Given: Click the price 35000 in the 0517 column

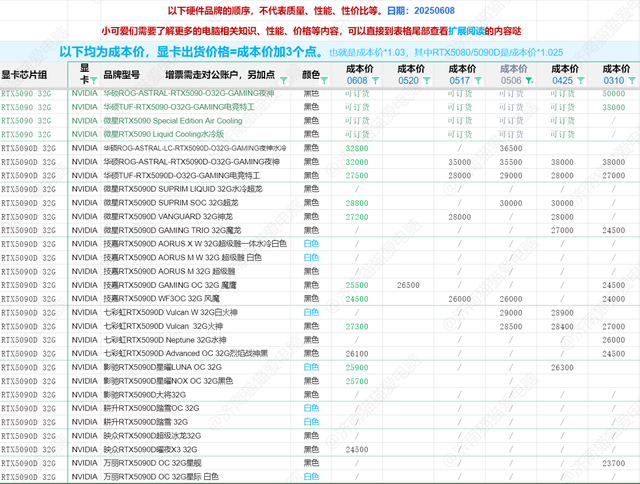Looking at the screenshot, I should (x=460, y=162).
